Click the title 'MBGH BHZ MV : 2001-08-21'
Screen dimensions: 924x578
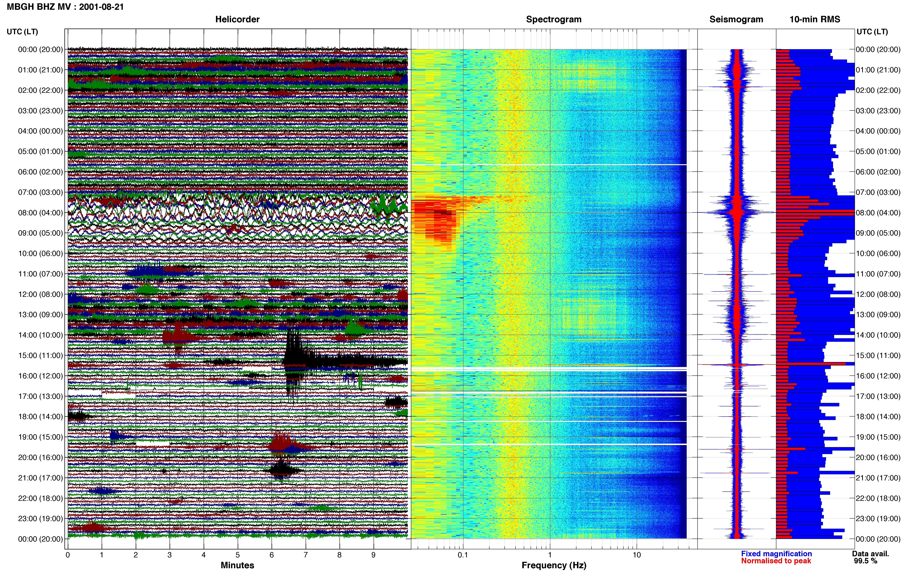(x=65, y=7)
